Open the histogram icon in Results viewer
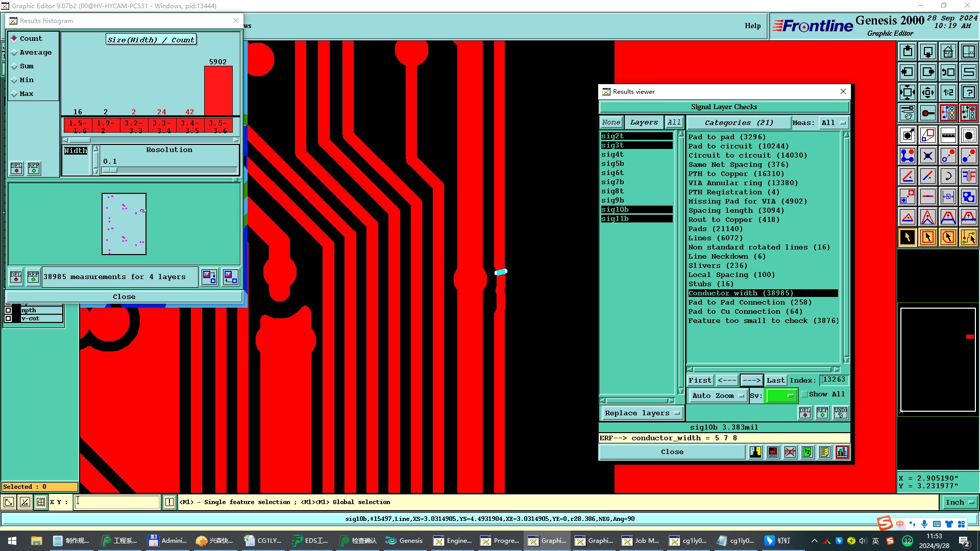This screenshot has height=551, width=980. (842, 452)
